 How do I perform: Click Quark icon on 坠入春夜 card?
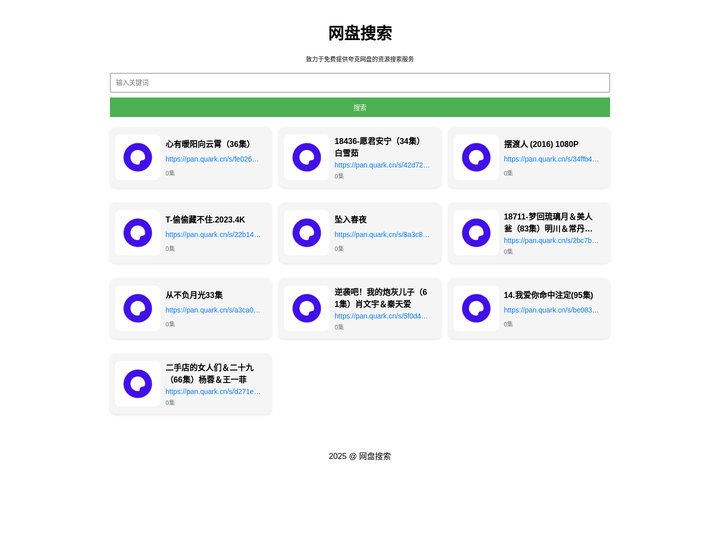pyautogui.click(x=307, y=233)
